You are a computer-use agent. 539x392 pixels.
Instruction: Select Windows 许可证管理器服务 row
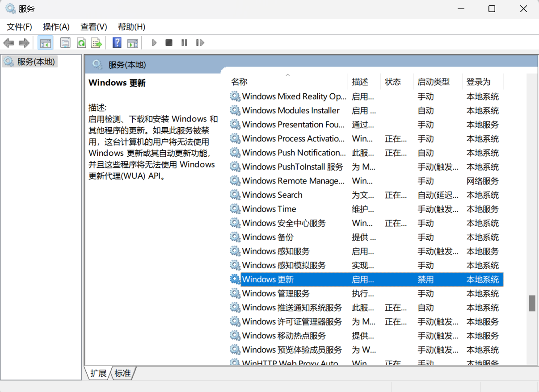tap(366, 321)
